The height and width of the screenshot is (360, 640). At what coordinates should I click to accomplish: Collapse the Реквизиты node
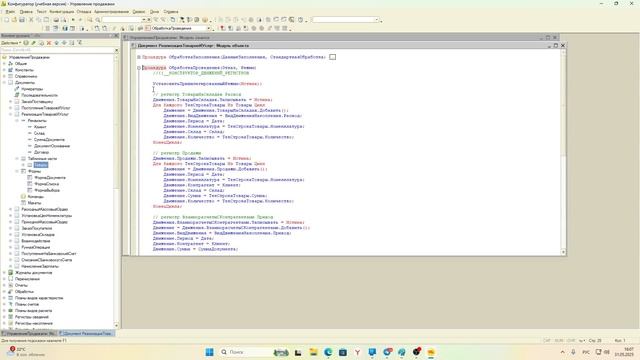17,121
